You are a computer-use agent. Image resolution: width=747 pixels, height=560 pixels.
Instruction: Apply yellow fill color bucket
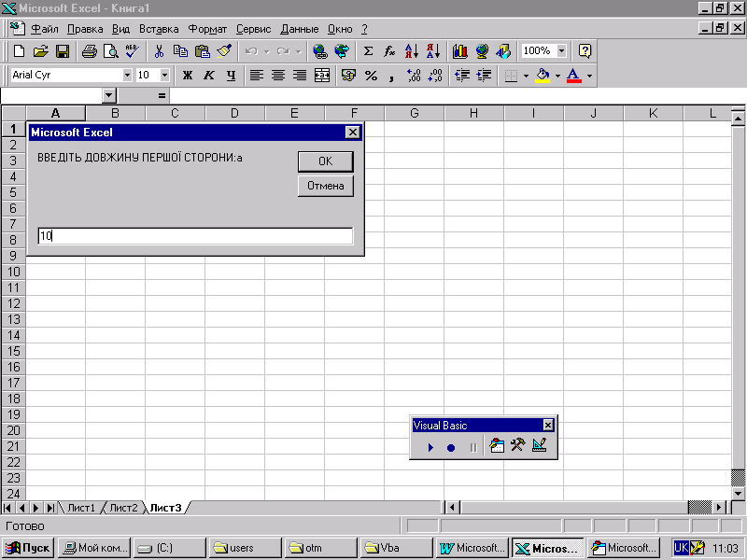tap(543, 76)
